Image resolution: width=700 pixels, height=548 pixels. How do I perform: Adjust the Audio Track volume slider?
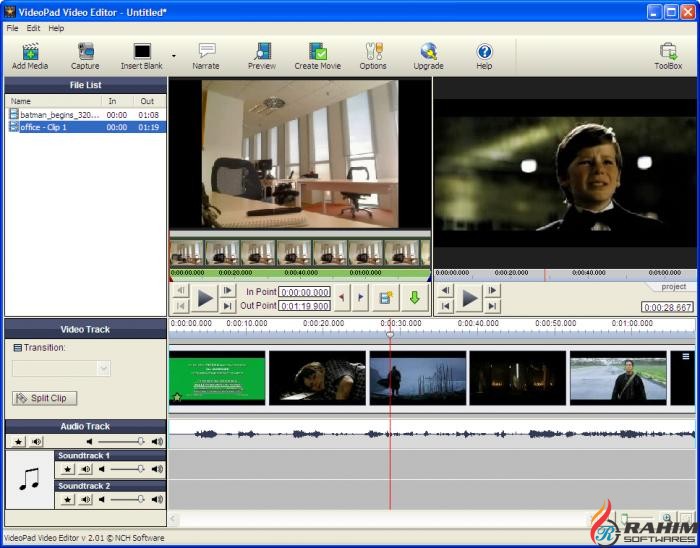[x=140, y=441]
